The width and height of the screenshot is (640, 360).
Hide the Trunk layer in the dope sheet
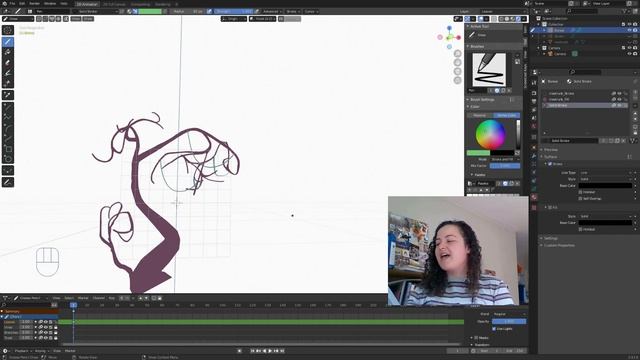point(45,338)
